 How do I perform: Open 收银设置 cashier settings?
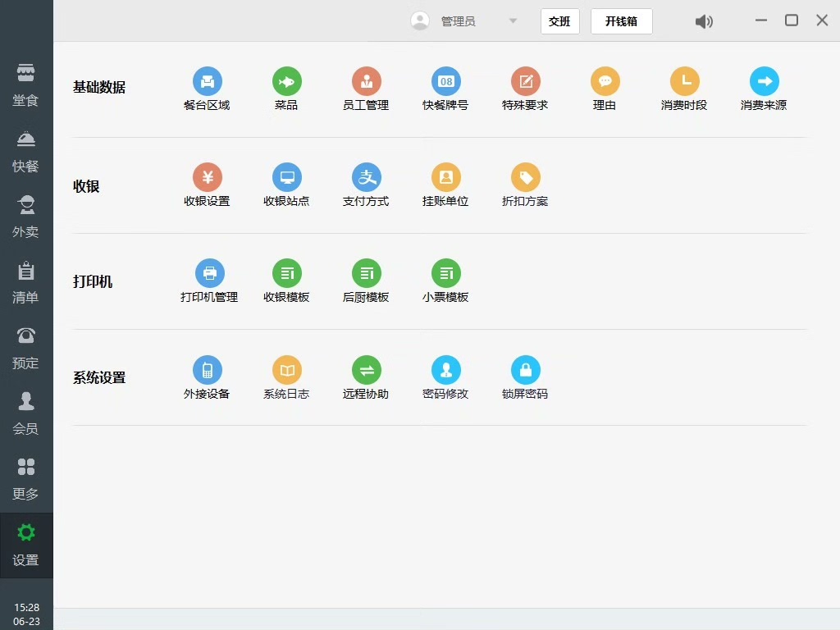pos(207,178)
